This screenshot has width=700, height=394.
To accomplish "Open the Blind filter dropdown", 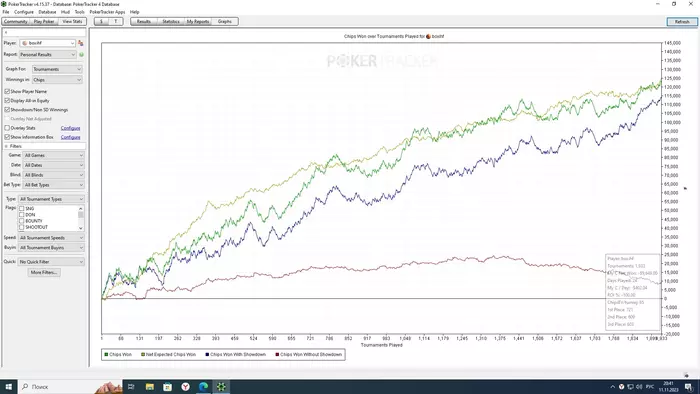I will point(54,175).
